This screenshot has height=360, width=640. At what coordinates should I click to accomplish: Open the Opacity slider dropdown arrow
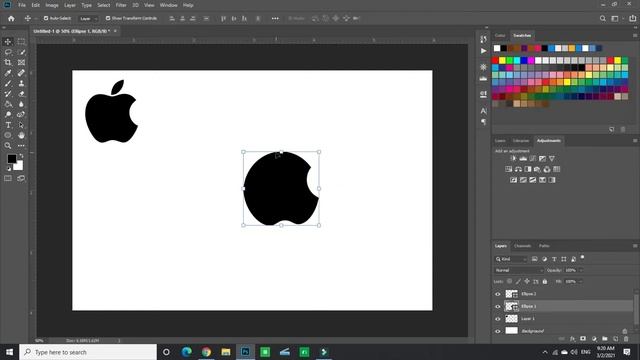tap(581, 270)
